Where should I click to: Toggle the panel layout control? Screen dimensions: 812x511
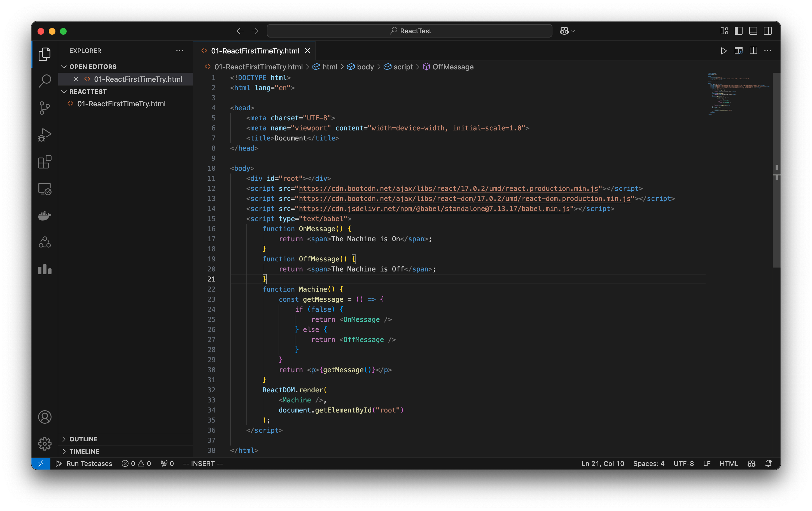point(753,31)
